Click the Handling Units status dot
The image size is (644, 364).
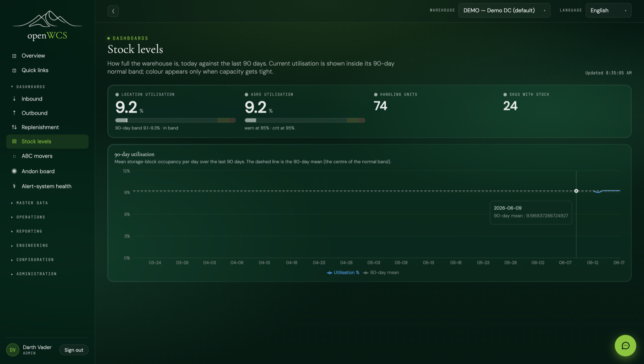pos(376,95)
